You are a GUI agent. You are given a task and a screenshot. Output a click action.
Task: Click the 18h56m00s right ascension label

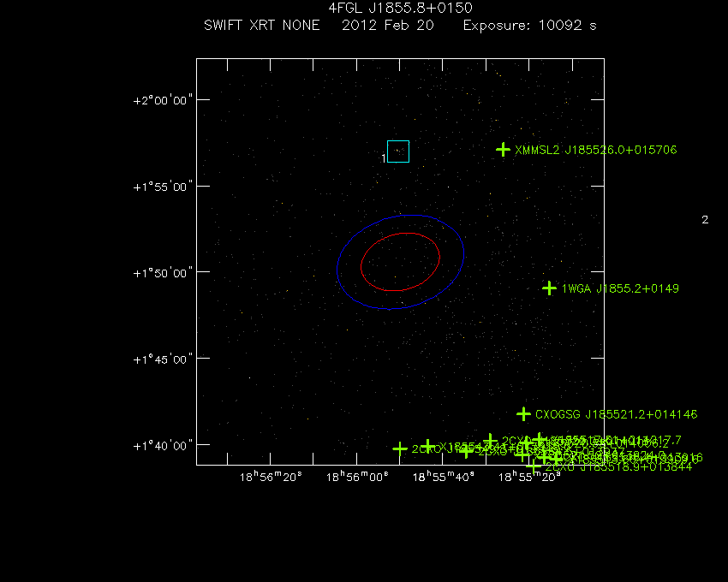[357, 477]
